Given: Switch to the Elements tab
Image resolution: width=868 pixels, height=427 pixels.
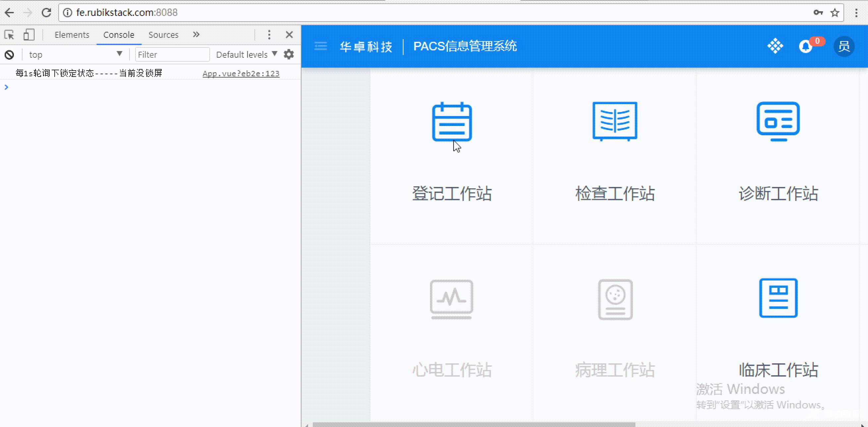Looking at the screenshot, I should point(73,34).
